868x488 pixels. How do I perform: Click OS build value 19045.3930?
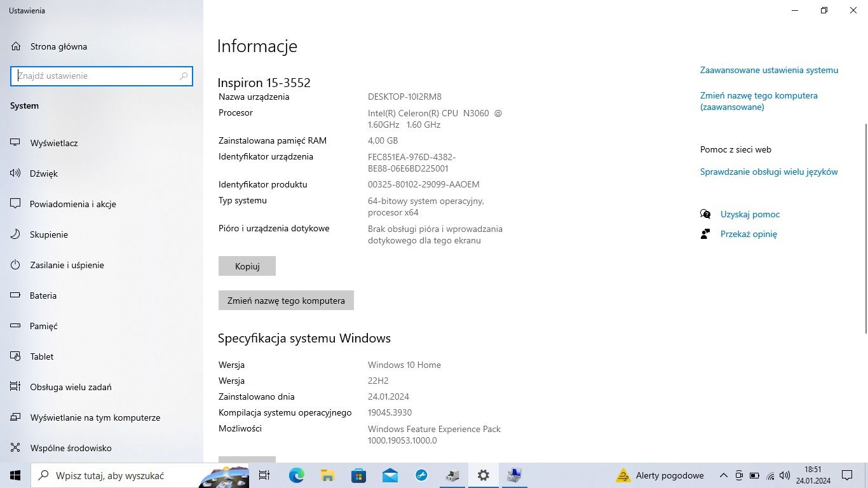tap(390, 412)
